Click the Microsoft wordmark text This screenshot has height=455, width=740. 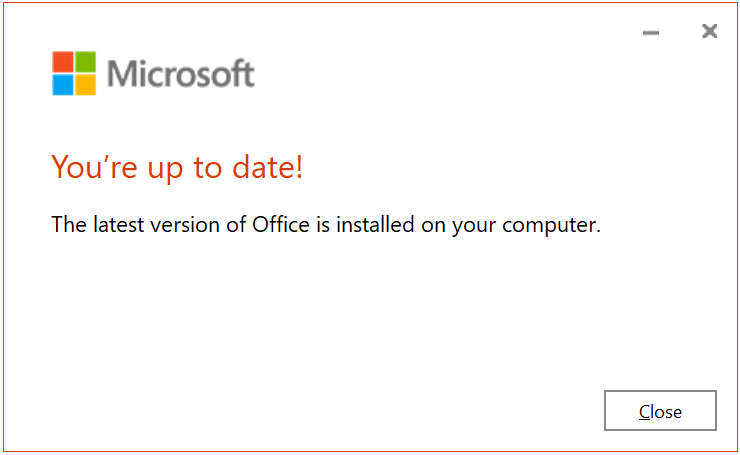coord(180,73)
